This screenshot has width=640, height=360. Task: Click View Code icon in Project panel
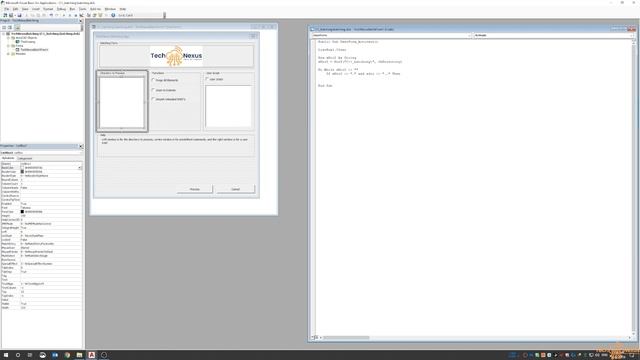click(x=4, y=27)
